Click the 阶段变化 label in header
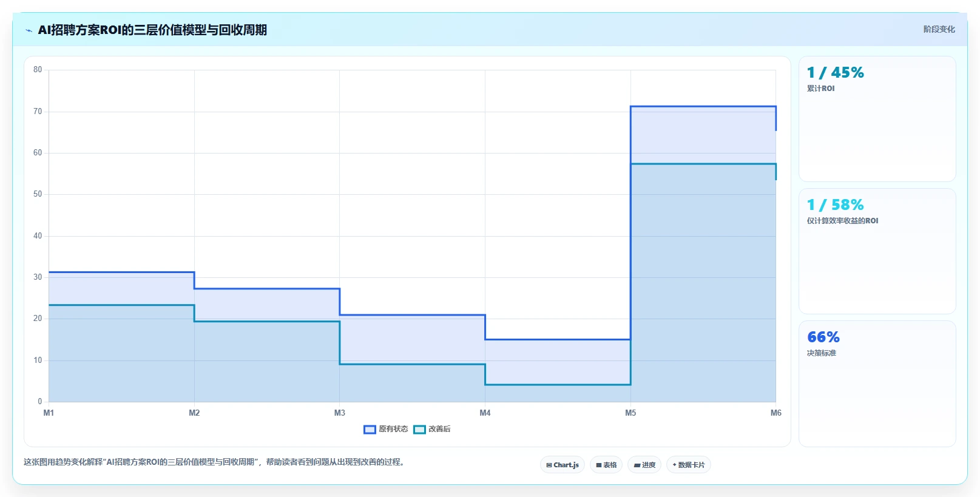Viewport: 980px width, 497px height. 939,29
